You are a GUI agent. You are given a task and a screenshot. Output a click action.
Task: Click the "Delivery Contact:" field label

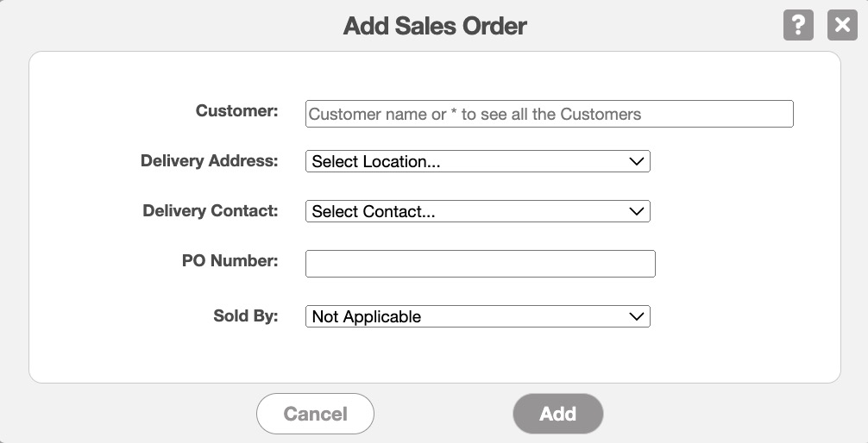pyautogui.click(x=210, y=210)
